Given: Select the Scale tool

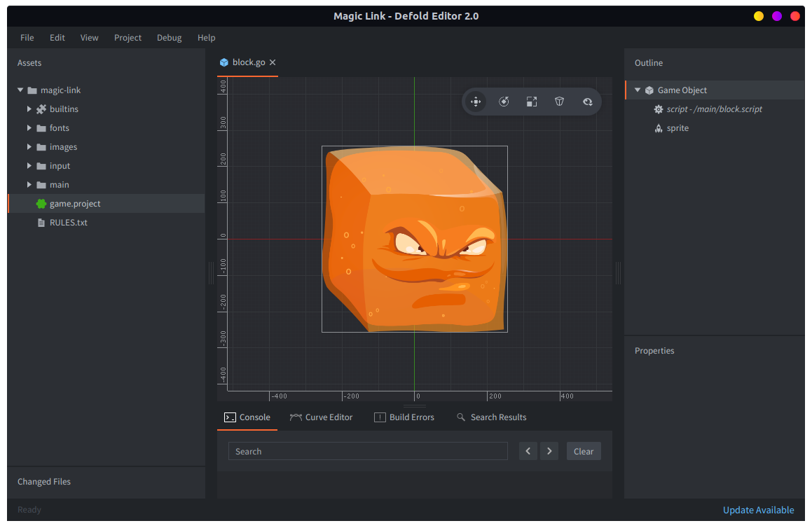Looking at the screenshot, I should coord(532,102).
